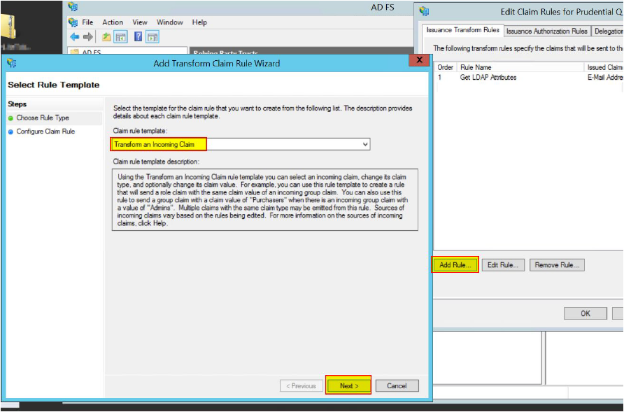
Task: Open the Window menu
Action: pyautogui.click(x=170, y=21)
